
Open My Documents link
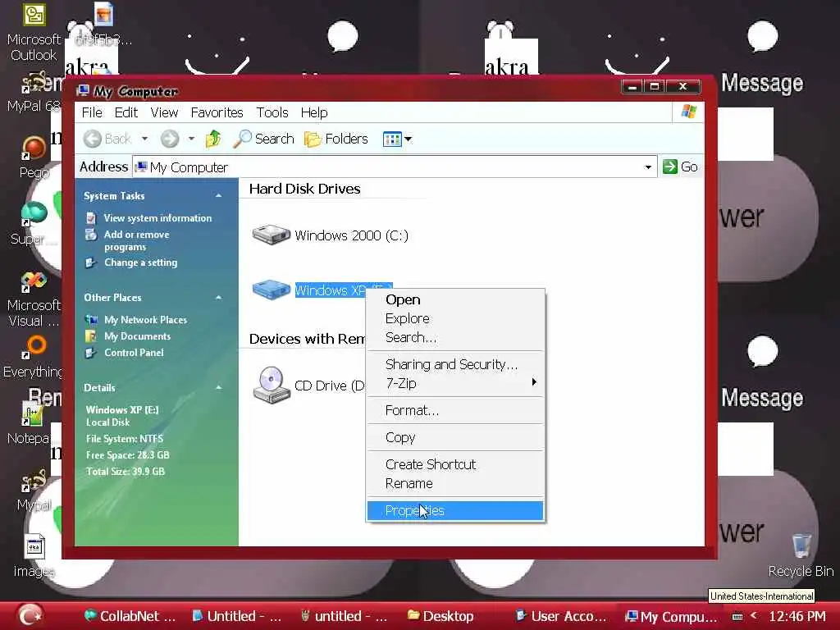coord(137,336)
